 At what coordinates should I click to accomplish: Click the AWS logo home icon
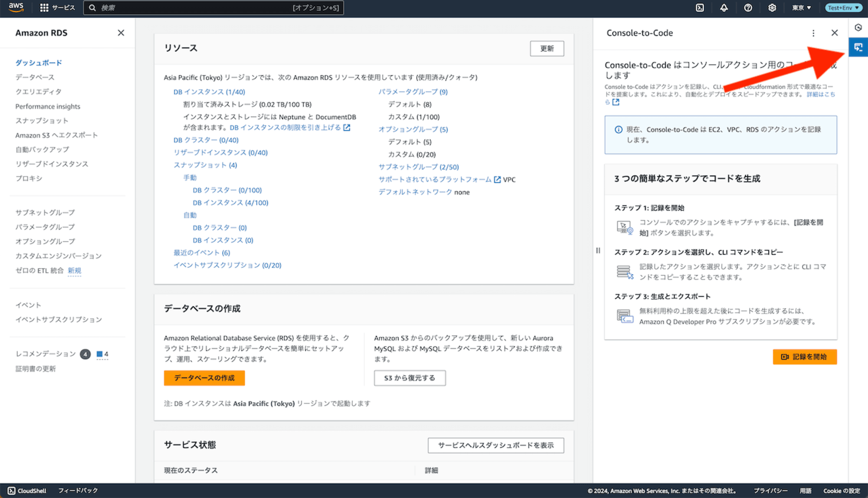(x=16, y=7)
